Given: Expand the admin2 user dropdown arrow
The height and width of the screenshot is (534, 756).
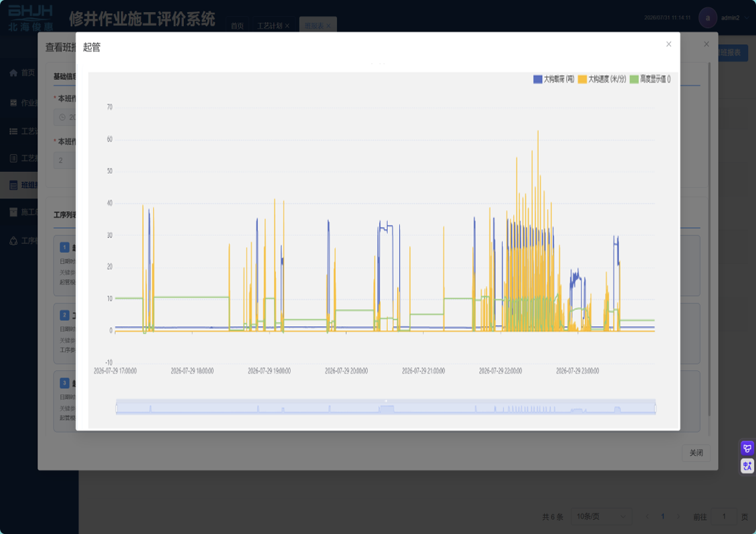Looking at the screenshot, I should [x=747, y=18].
